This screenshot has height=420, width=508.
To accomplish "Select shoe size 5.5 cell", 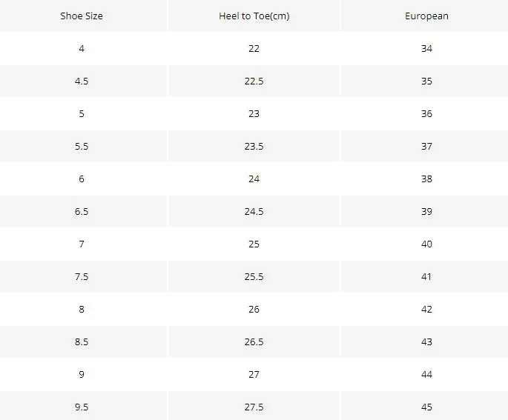I will 82,146.
